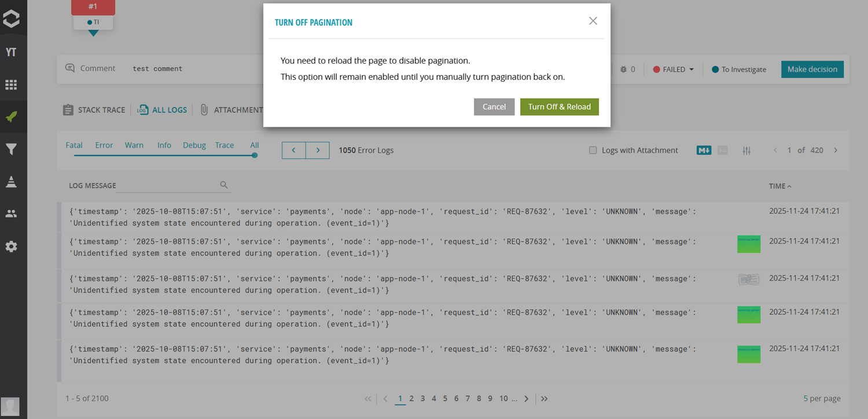Go to previous page in bottom pagination
Screen dimensions: 868x419
pyautogui.click(x=385, y=399)
